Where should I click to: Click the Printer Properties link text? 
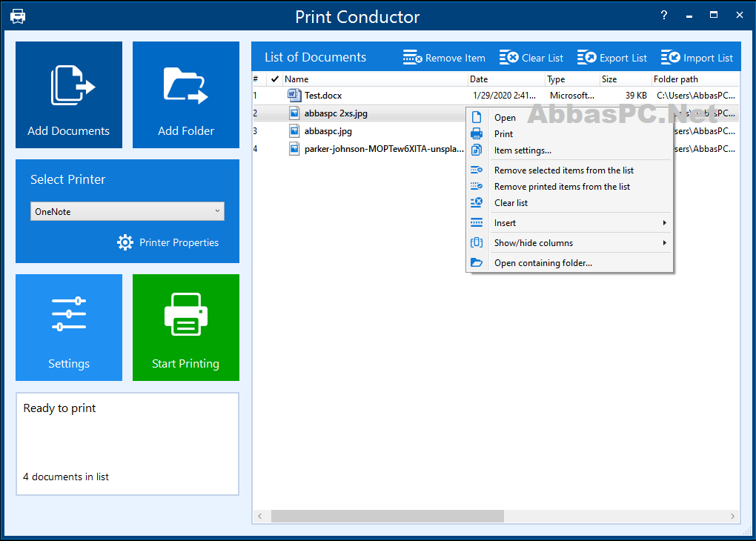click(179, 242)
